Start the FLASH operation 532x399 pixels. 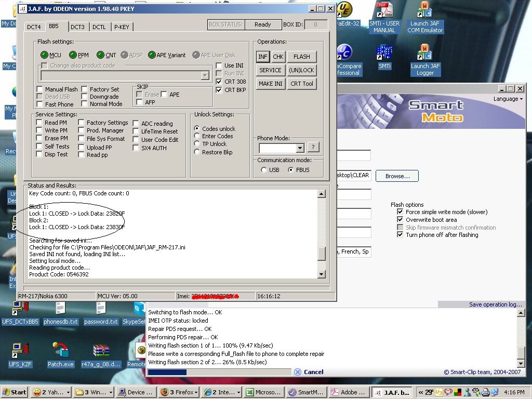pos(302,57)
